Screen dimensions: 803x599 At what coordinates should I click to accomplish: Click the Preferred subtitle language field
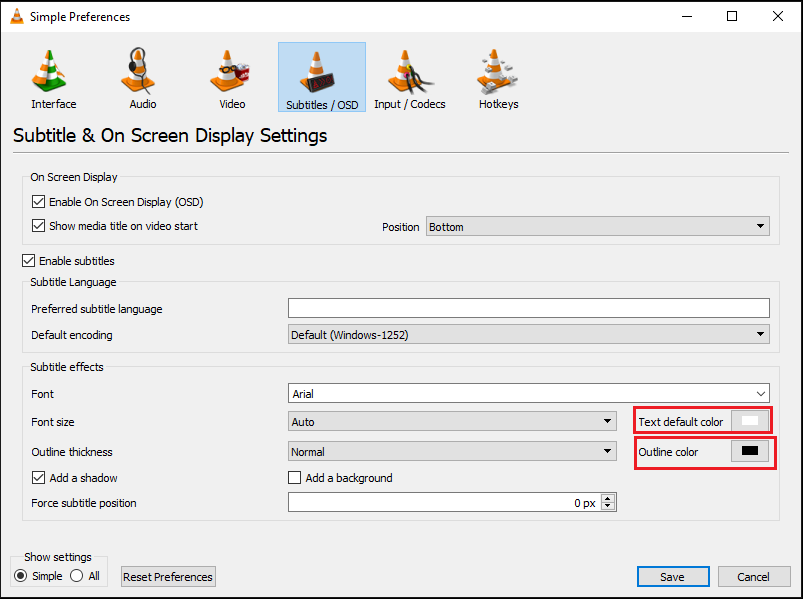click(x=529, y=308)
